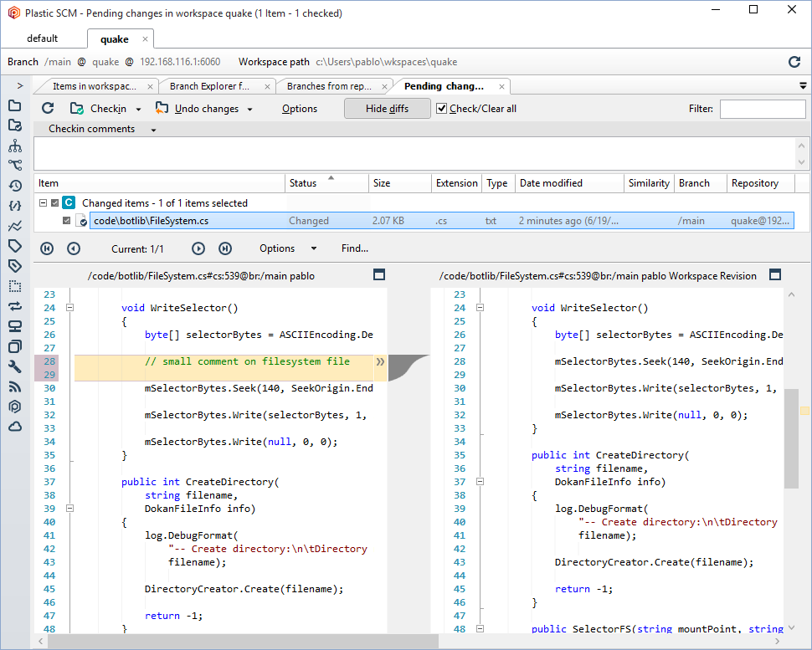Open the repositories server icon in sidebar
The height and width of the screenshot is (650, 812).
(x=15, y=326)
